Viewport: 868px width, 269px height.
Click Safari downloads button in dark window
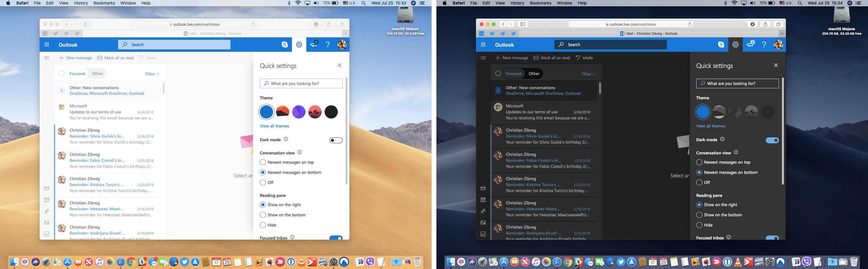(x=752, y=24)
